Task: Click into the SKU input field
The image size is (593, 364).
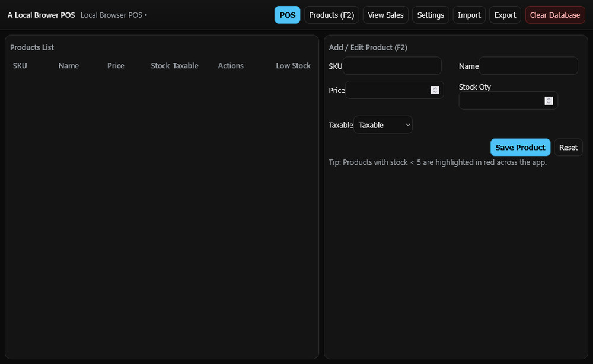Action: (x=391, y=66)
